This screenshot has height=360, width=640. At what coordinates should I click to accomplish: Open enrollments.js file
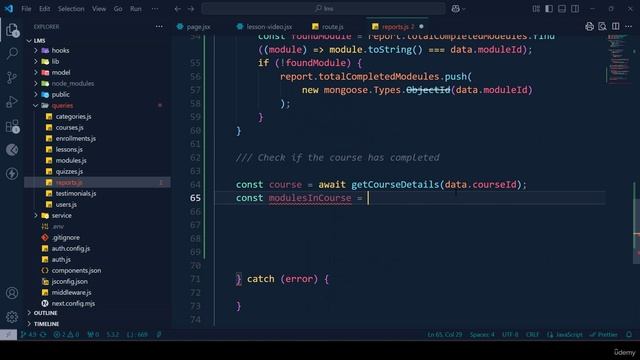click(76, 139)
